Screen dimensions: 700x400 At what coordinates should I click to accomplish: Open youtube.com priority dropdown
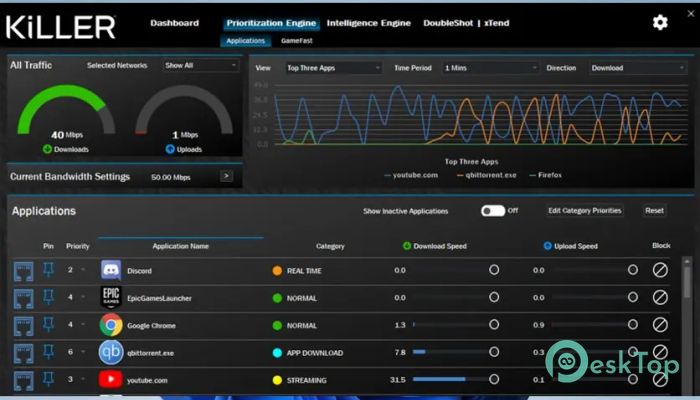coord(83,379)
